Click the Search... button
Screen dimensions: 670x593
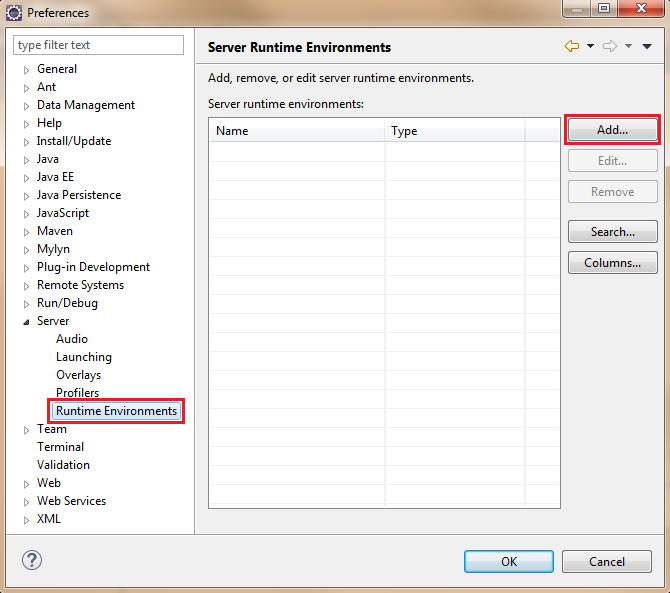coord(612,232)
